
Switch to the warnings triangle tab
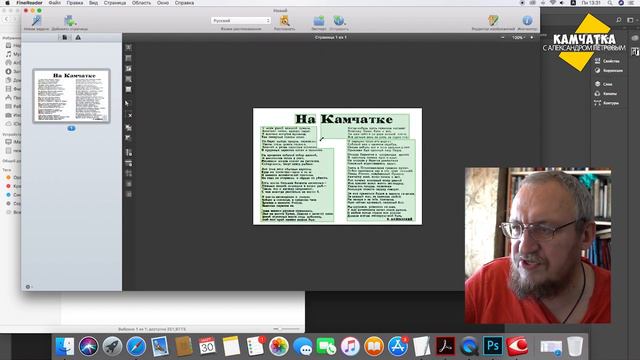(78, 38)
